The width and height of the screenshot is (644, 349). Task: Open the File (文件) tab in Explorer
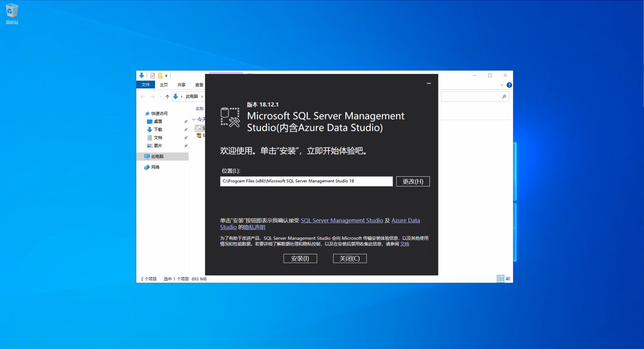click(x=145, y=85)
